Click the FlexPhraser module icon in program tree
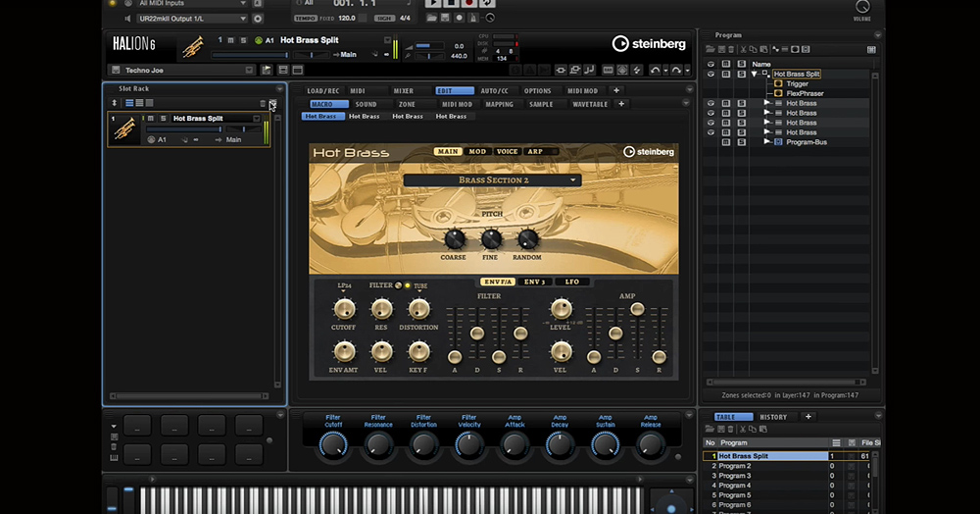 coord(778,93)
